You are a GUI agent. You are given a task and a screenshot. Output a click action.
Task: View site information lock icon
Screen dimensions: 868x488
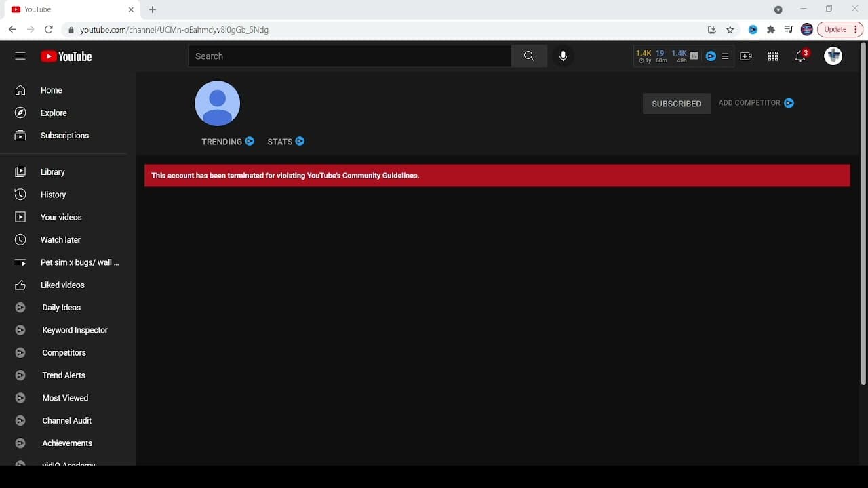71,30
